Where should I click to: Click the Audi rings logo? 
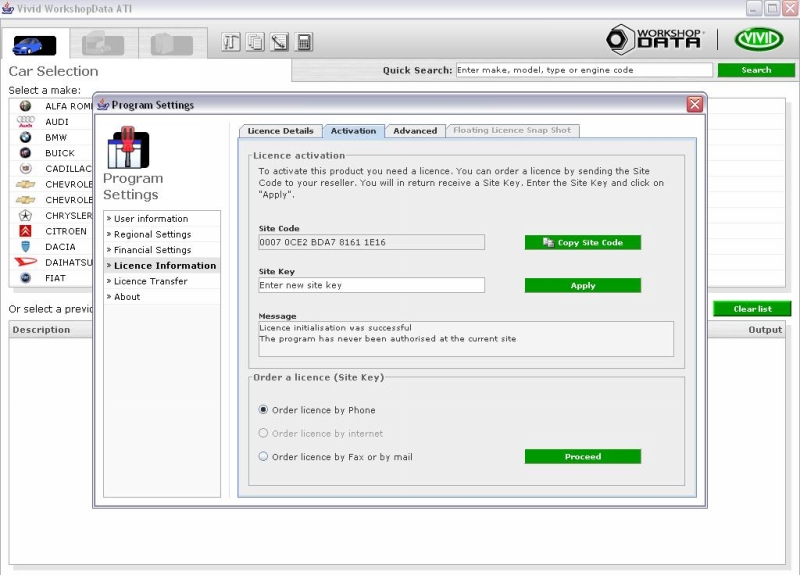tap(25, 121)
